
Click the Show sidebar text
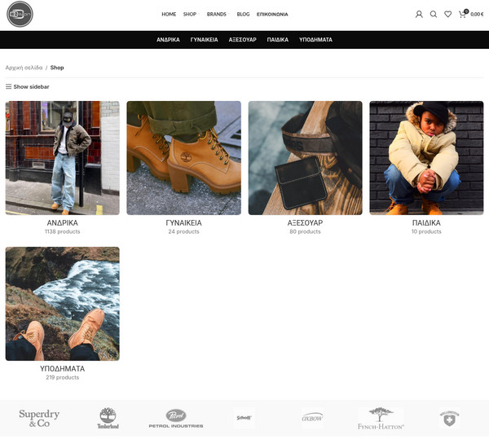pyautogui.click(x=31, y=86)
